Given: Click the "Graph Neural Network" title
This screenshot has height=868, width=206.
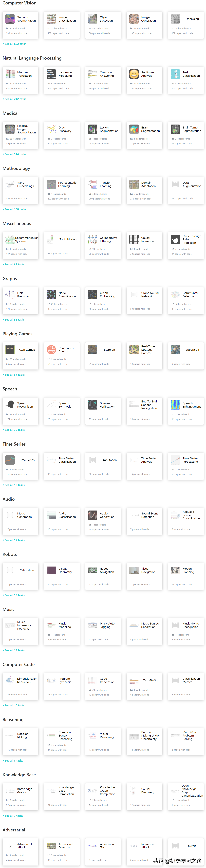Looking at the screenshot, I should (x=150, y=295).
